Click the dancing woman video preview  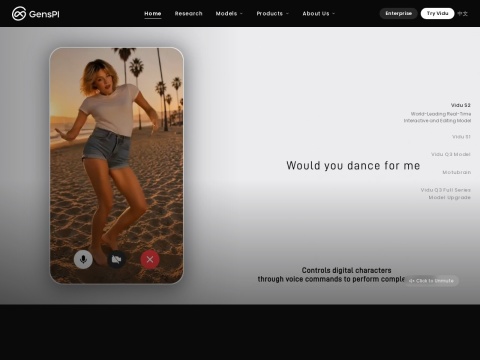tap(117, 166)
